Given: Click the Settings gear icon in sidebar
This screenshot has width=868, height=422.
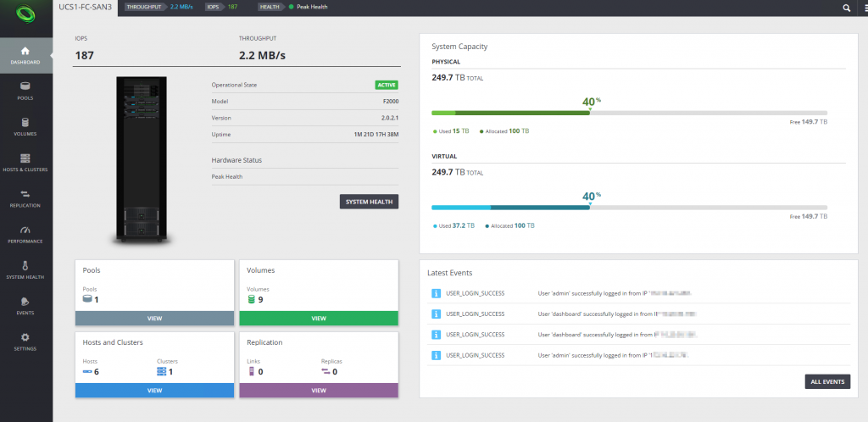Looking at the screenshot, I should 25,336.
